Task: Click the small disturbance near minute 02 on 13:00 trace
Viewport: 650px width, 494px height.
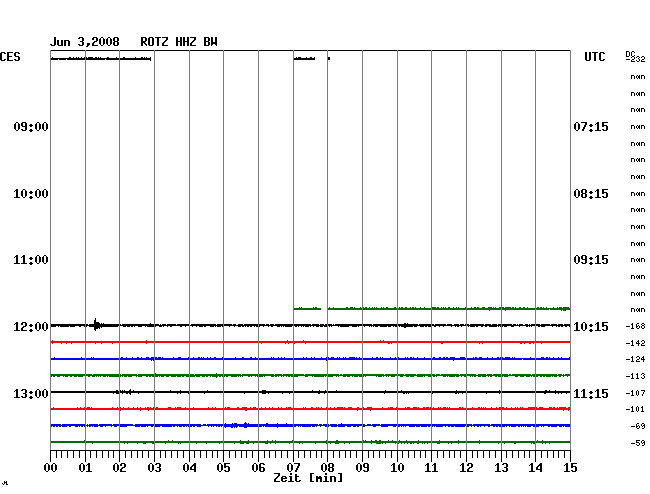Action: coord(124,392)
